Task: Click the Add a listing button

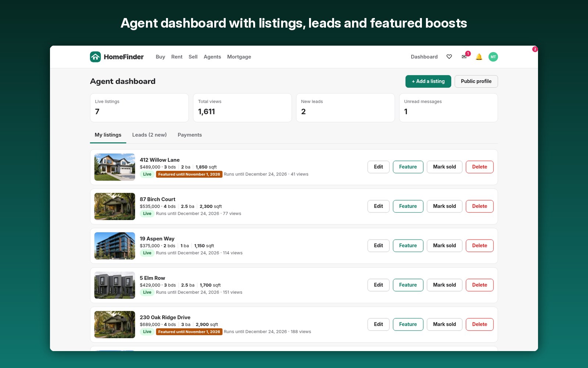Action: point(428,81)
